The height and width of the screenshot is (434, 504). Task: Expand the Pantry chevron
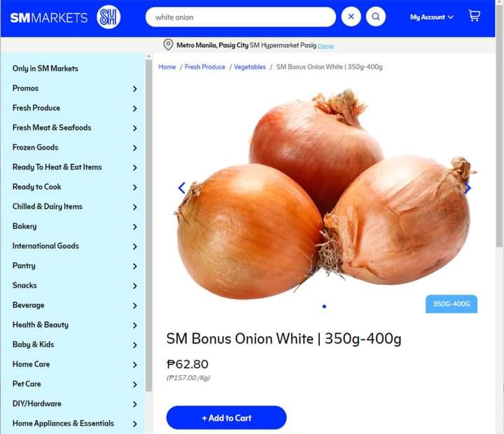tap(135, 266)
